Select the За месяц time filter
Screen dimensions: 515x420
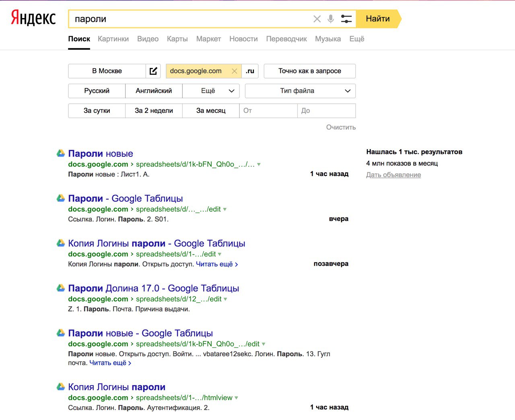click(x=211, y=111)
